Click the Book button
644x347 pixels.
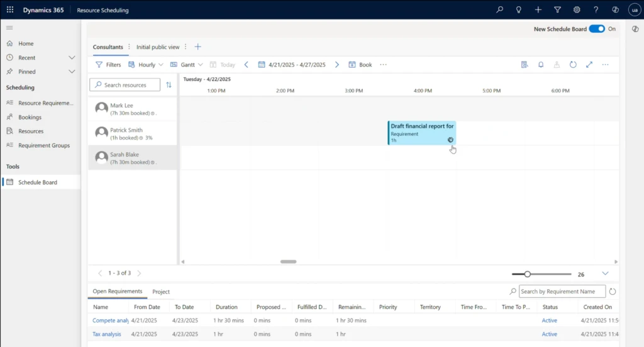click(360, 65)
